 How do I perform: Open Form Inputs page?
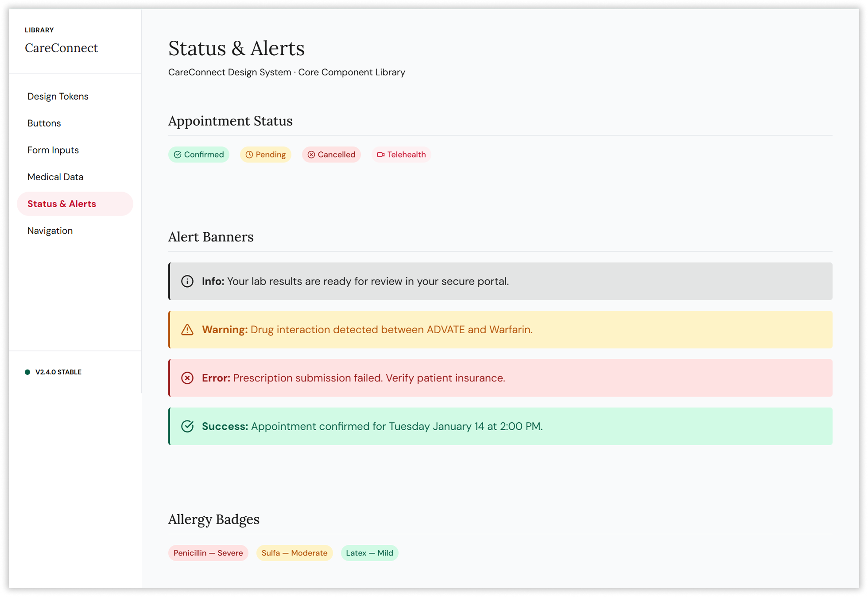coord(53,150)
